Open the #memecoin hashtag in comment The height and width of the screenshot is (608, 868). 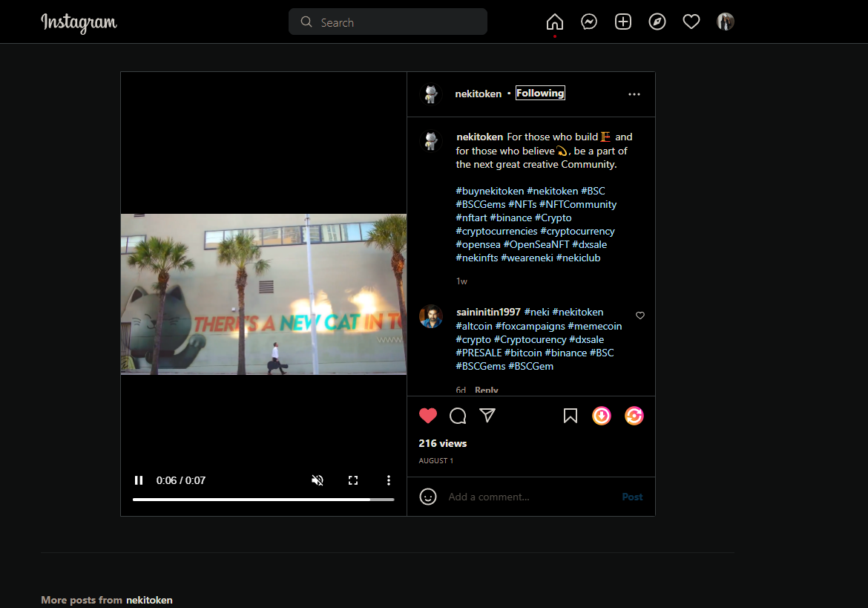[595, 326]
